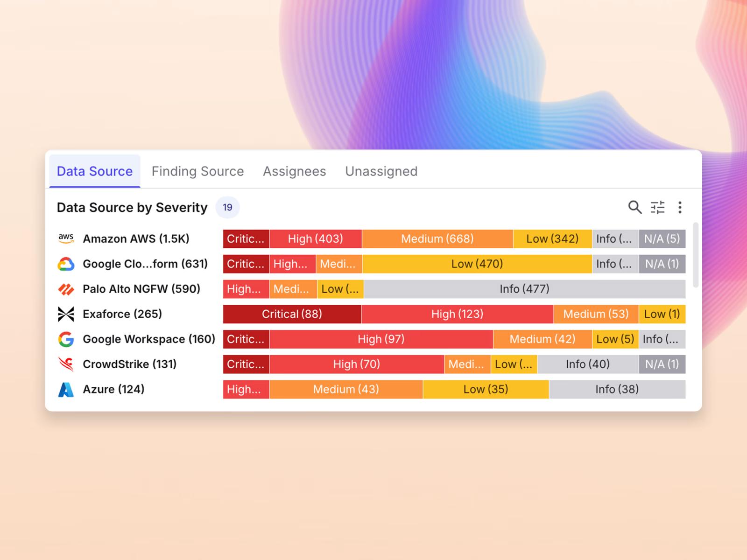Click the Google Cloud Platform logo icon
The width and height of the screenshot is (747, 560).
click(x=66, y=264)
